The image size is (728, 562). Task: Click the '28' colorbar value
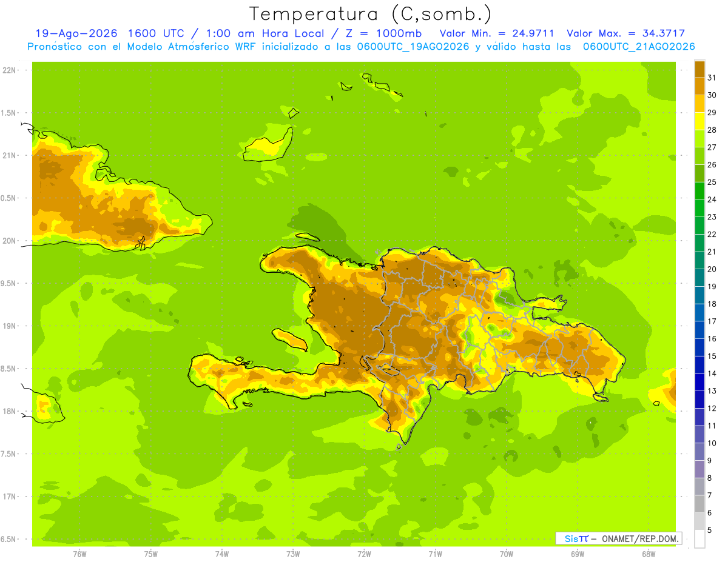pyautogui.click(x=712, y=130)
